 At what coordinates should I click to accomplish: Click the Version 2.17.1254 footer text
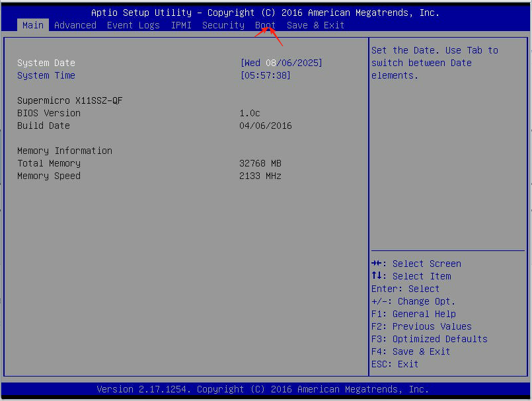[x=262, y=389]
